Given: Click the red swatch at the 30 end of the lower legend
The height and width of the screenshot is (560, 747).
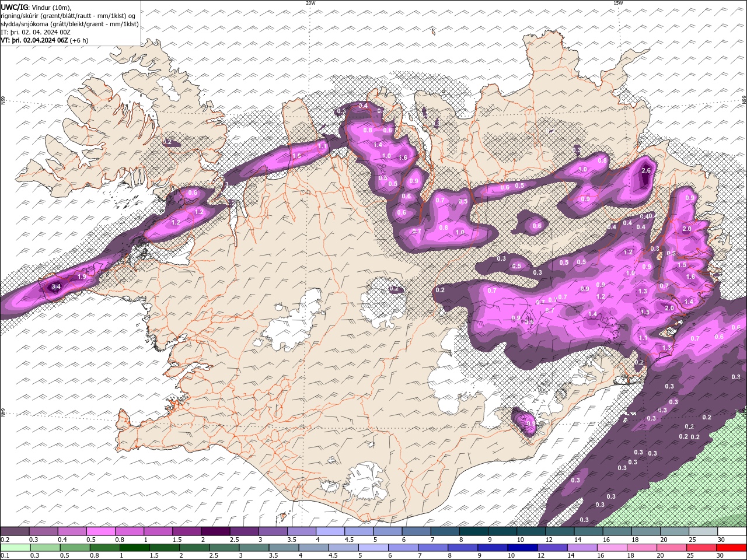Looking at the screenshot, I should coord(731,548).
